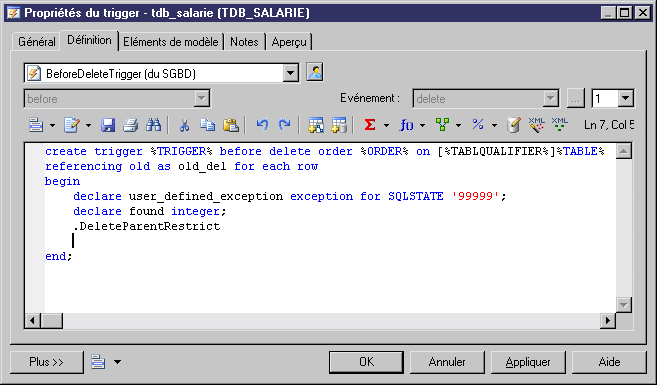The height and width of the screenshot is (385, 657).
Task: Expand the functions fo dropdown arrow
Action: pyautogui.click(x=422, y=125)
